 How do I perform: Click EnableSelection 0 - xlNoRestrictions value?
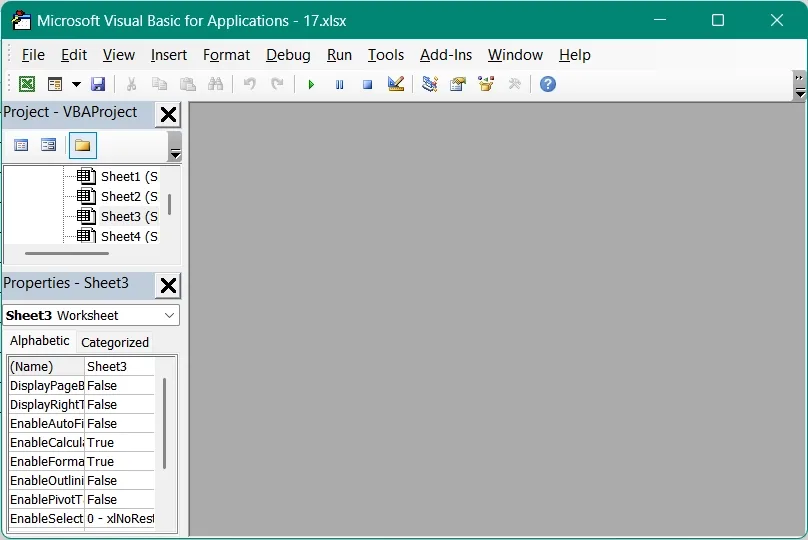[120, 518]
